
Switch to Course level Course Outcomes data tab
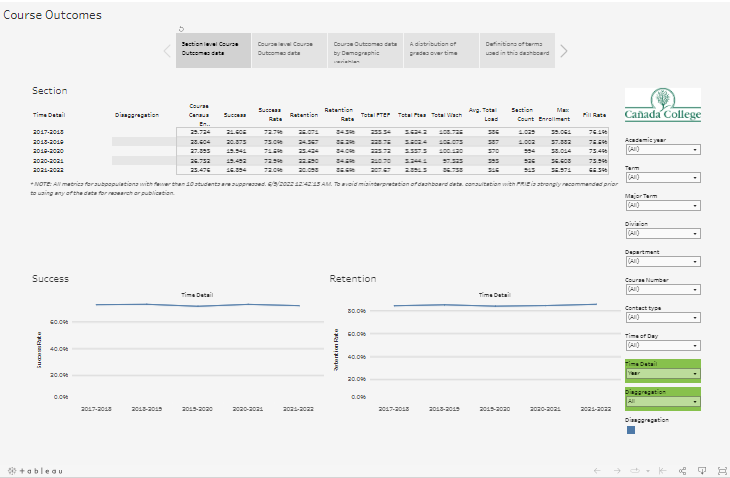tap(289, 50)
